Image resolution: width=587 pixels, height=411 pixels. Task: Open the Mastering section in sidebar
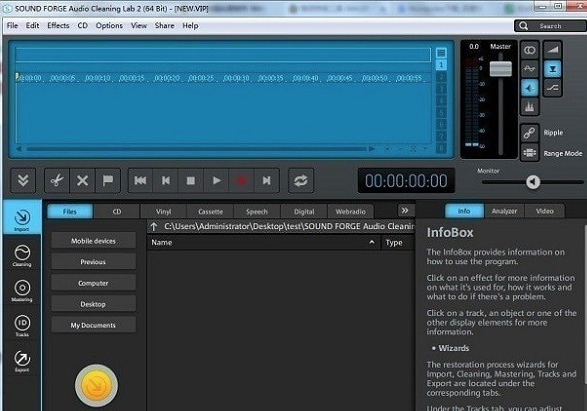[x=22, y=290]
